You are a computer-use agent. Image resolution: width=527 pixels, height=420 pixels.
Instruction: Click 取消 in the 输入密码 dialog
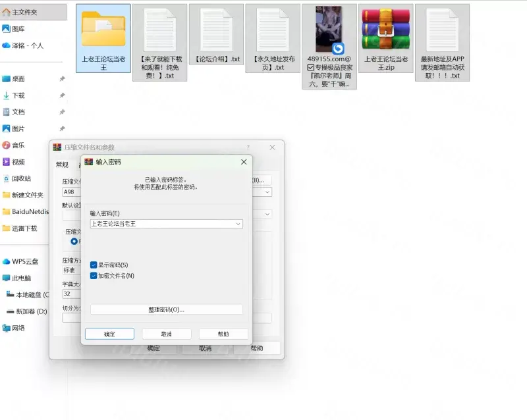coord(167,334)
